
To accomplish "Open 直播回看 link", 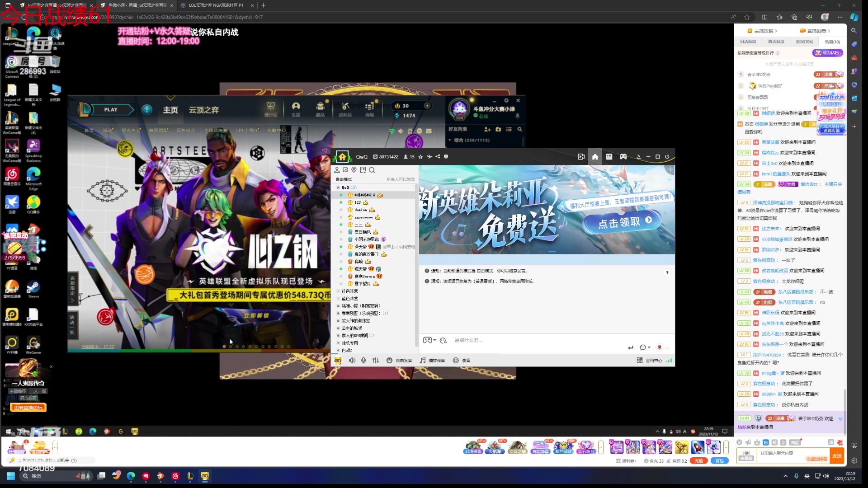I will (815, 31).
